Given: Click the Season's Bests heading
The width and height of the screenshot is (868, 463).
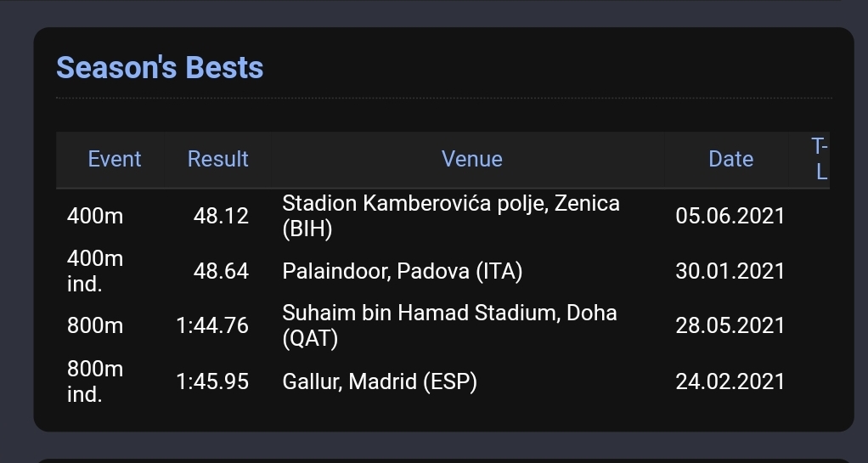Looking at the screenshot, I should [x=160, y=68].
